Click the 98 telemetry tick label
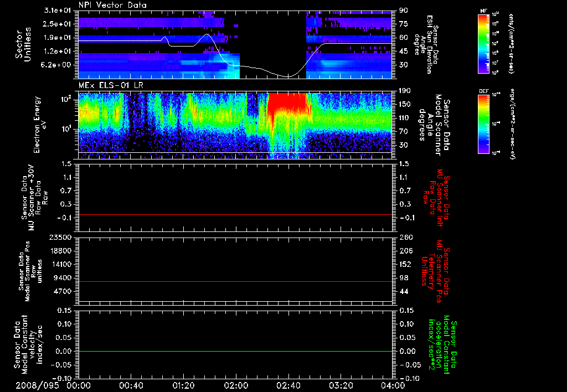Screen dimensions: 567x392 pos(404,278)
